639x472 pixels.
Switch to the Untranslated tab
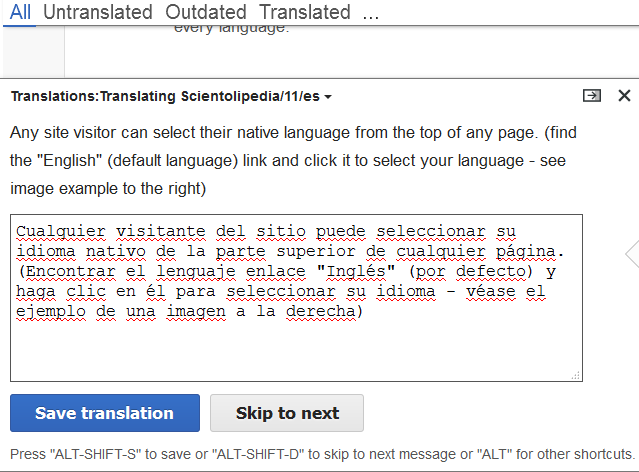98,13
